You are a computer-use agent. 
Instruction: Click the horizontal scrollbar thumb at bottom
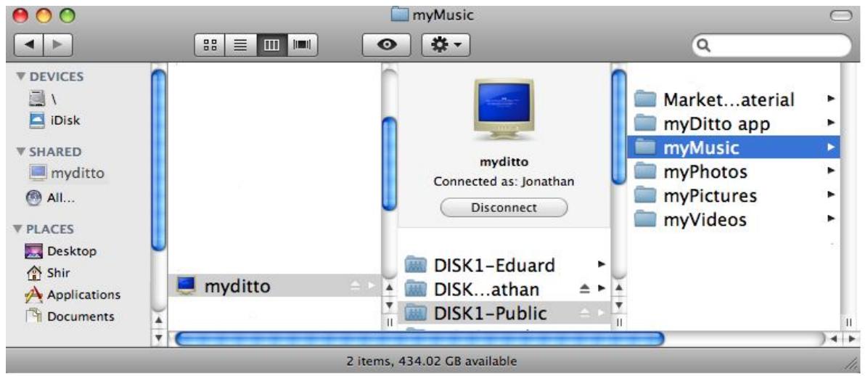click(x=419, y=339)
